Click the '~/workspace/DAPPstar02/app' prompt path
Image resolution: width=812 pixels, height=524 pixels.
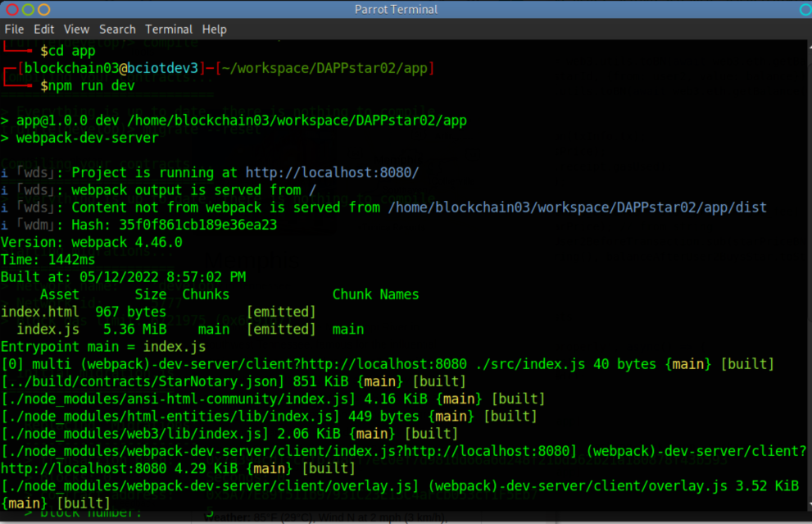tap(324, 68)
